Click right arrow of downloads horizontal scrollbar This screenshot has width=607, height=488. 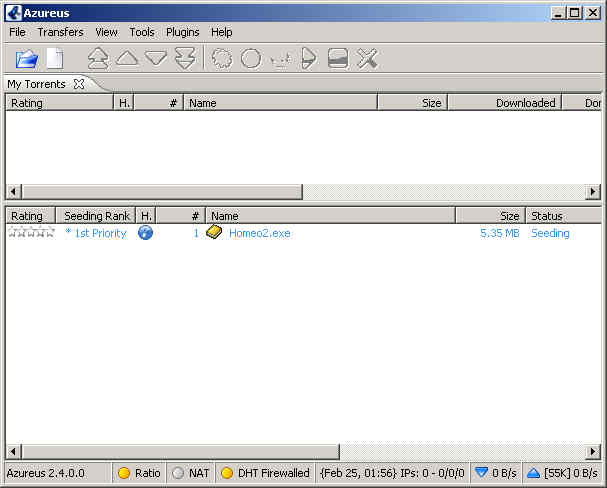[593, 192]
